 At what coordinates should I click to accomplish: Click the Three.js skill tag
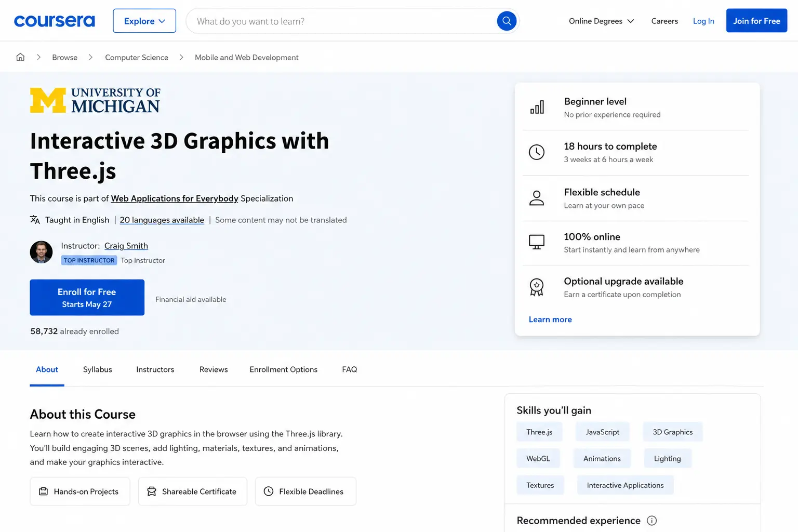pos(539,432)
